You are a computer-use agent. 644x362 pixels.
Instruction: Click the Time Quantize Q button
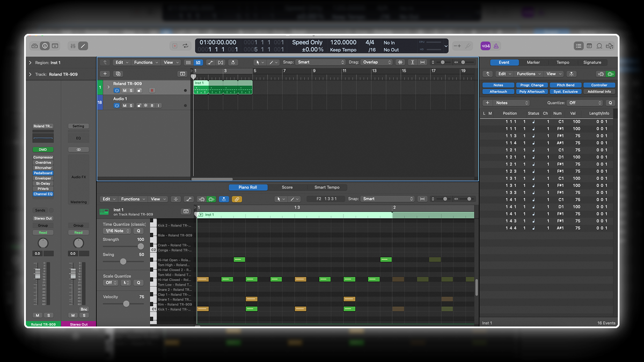coord(137,231)
